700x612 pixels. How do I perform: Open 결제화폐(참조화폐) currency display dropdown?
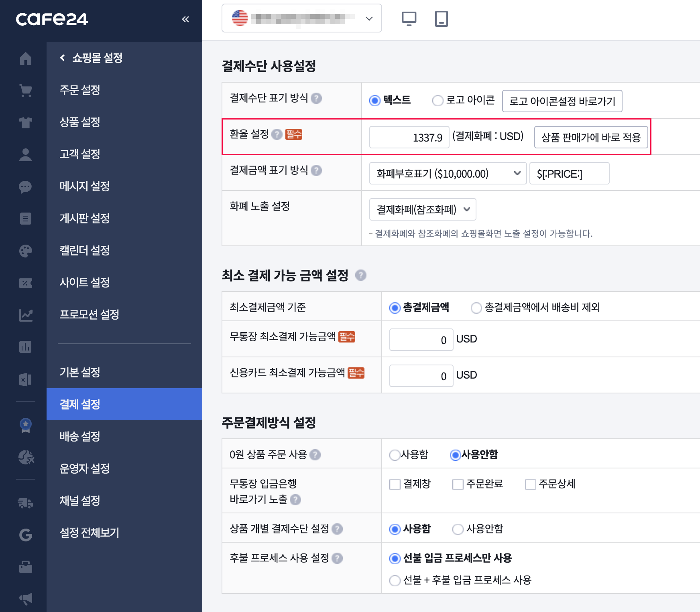coord(423,209)
